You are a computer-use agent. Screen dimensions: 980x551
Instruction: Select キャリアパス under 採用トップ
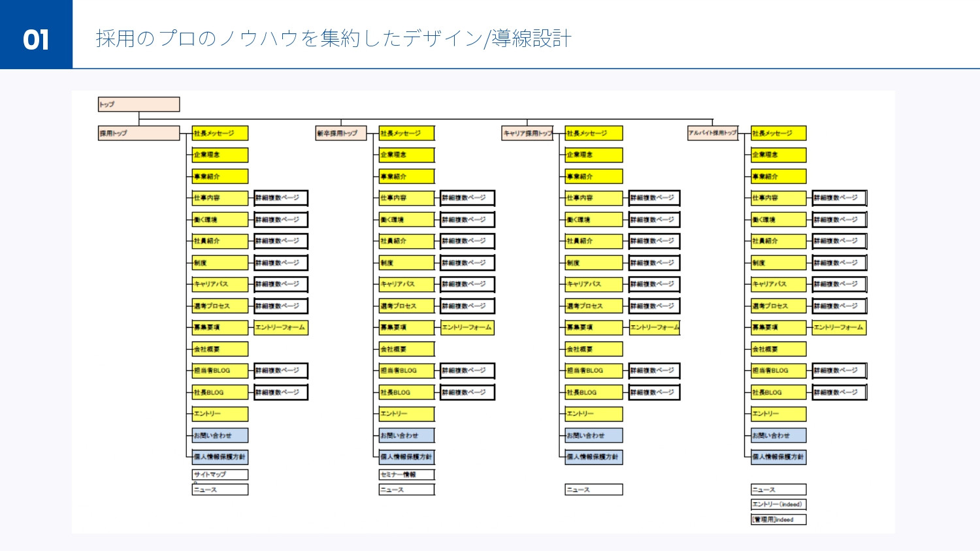(219, 284)
